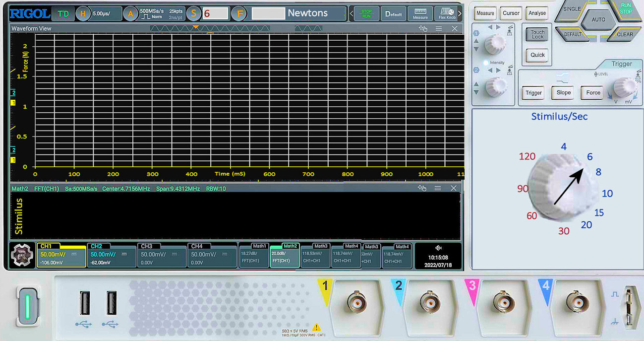Select 10 on the Stimulus/Sec dial
Image resolution: width=644 pixels, height=341 pixels.
point(607,194)
